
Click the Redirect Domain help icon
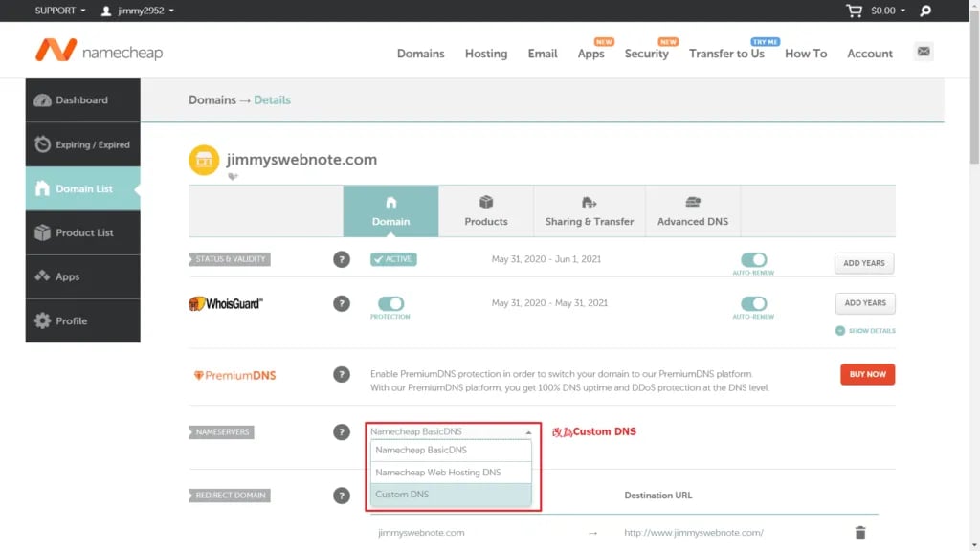342,496
